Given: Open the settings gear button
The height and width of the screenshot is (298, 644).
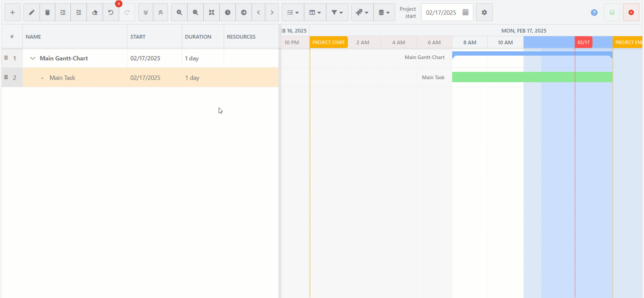Looking at the screenshot, I should point(484,12).
